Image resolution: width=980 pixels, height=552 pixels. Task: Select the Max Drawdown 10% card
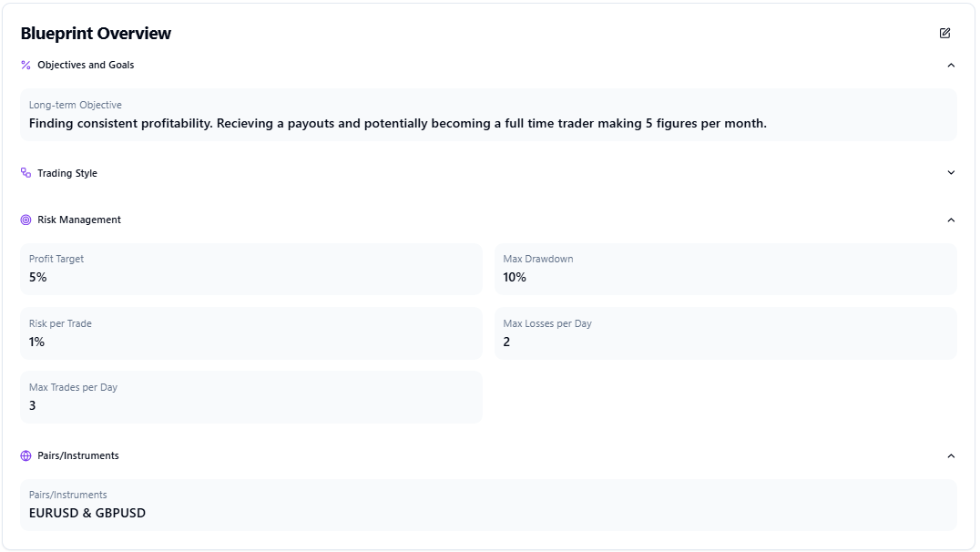[725, 269]
